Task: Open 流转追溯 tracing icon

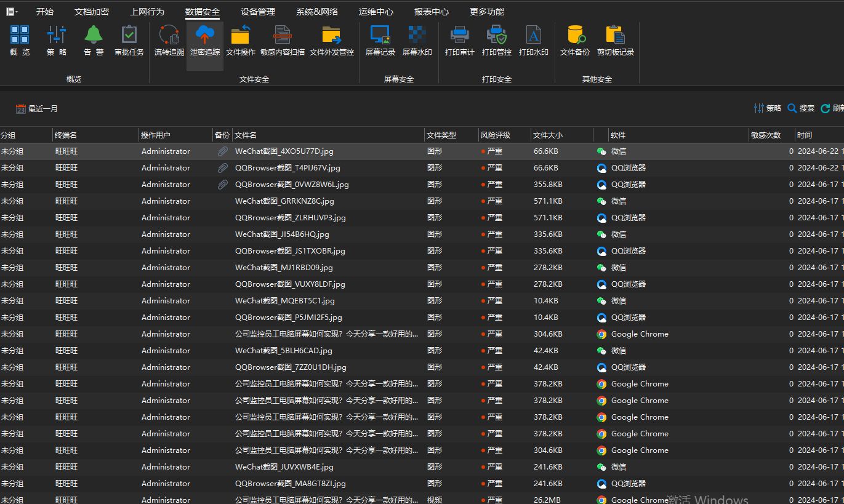Action: coord(169,34)
